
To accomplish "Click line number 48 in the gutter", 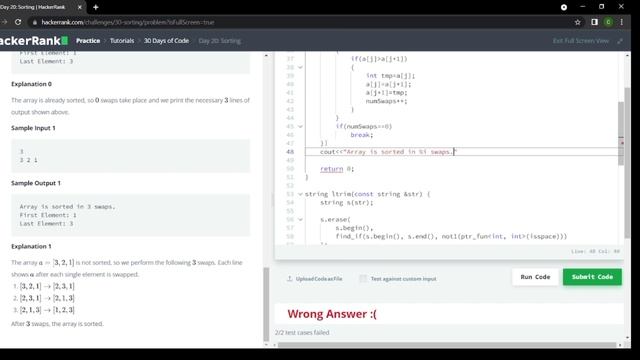I will (290, 152).
